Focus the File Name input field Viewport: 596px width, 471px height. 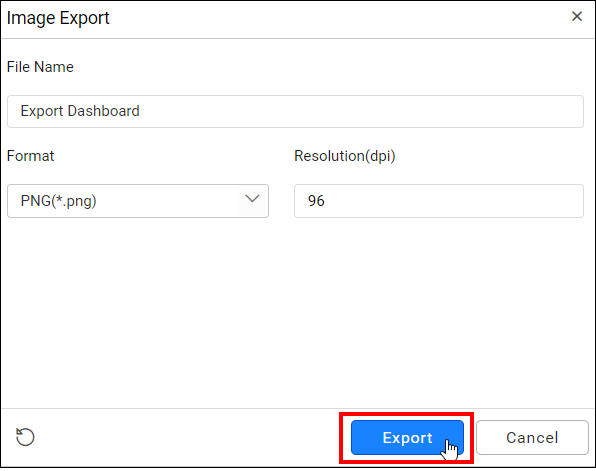[295, 111]
